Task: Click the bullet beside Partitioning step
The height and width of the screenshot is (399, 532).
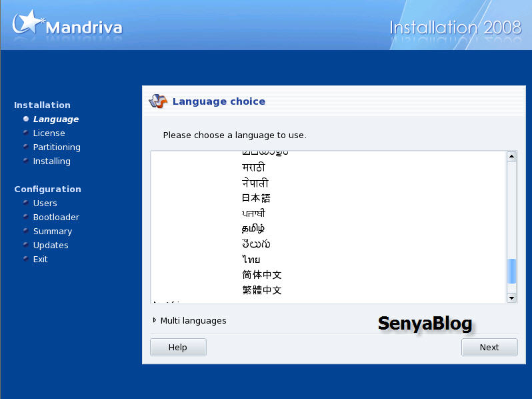Action: [26, 146]
